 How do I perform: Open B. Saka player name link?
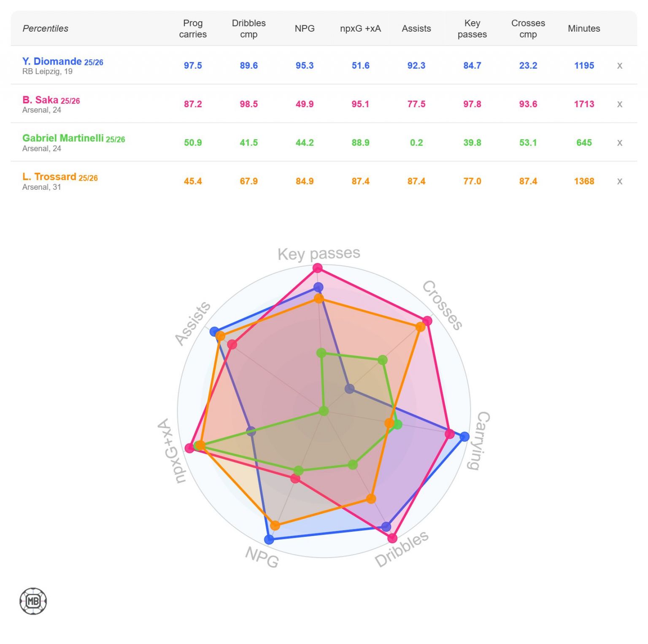click(40, 100)
